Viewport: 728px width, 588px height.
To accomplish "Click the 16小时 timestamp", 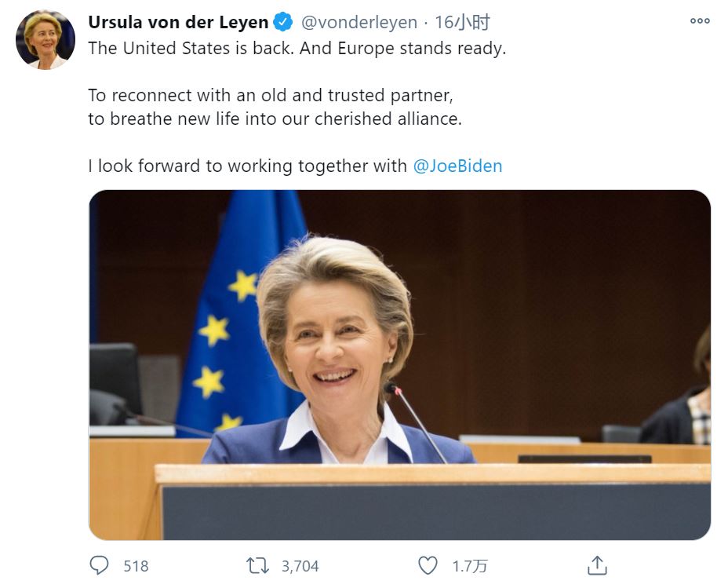I will (463, 22).
